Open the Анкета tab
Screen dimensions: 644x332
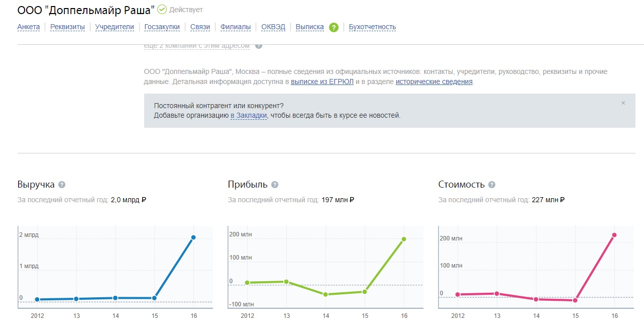coord(29,27)
